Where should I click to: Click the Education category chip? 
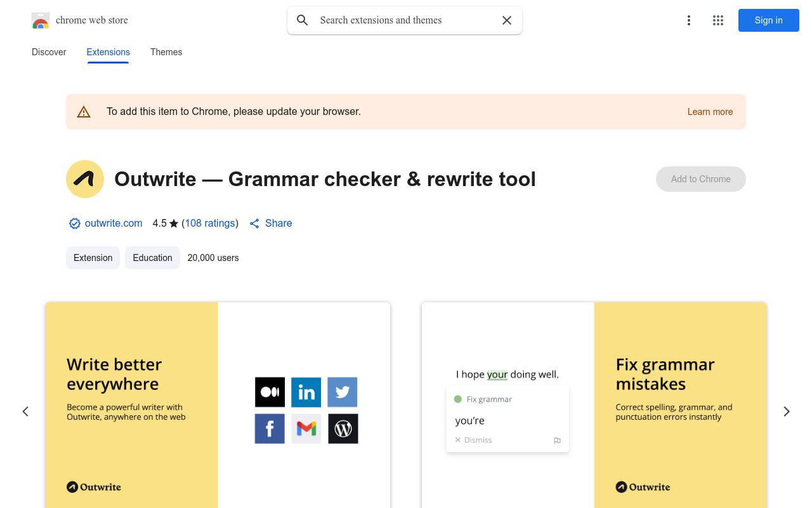click(x=153, y=258)
